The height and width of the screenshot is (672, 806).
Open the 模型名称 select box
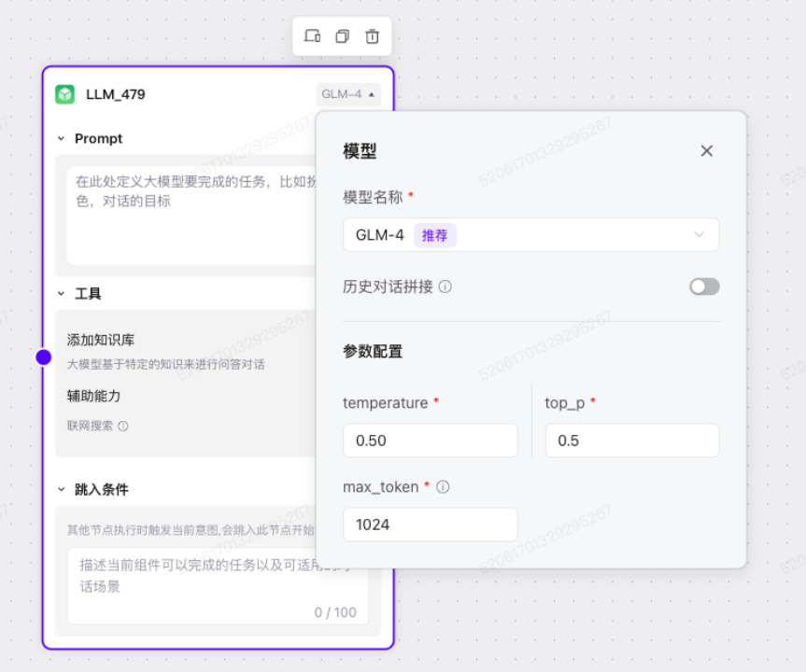point(530,235)
